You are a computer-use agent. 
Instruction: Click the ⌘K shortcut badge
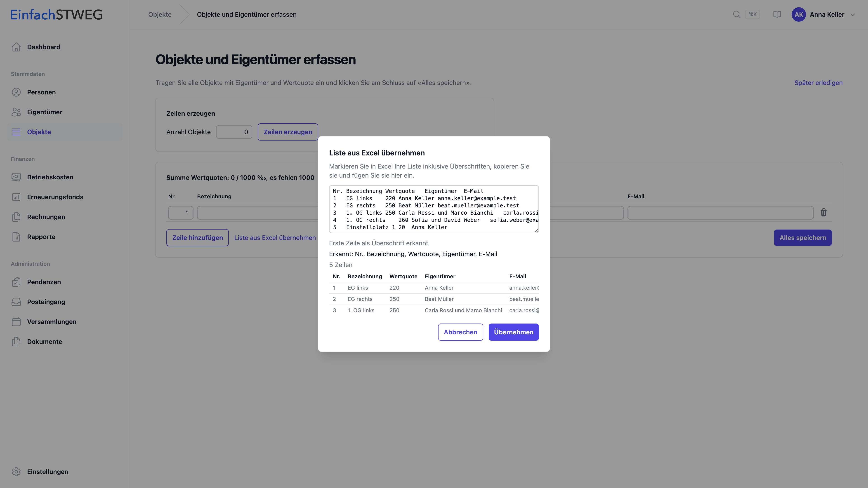click(x=752, y=14)
